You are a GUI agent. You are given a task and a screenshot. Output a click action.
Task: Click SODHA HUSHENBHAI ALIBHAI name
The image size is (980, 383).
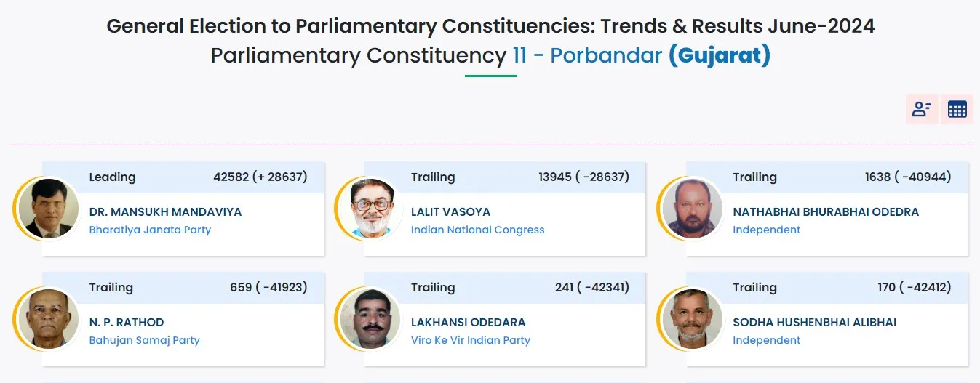[x=814, y=323]
